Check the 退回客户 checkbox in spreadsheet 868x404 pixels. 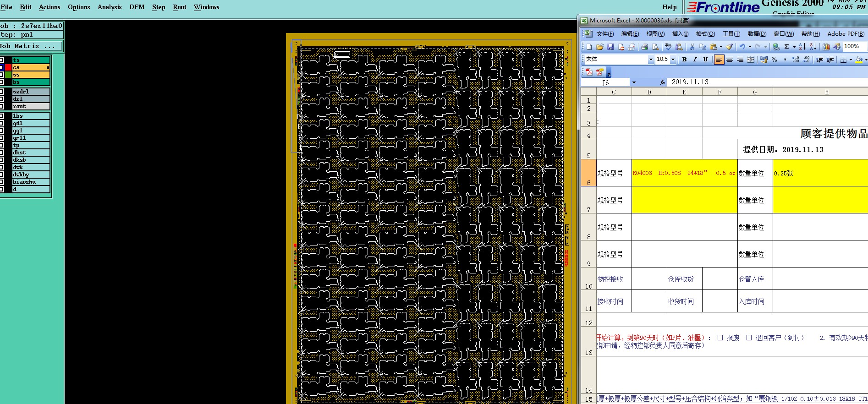click(x=749, y=338)
